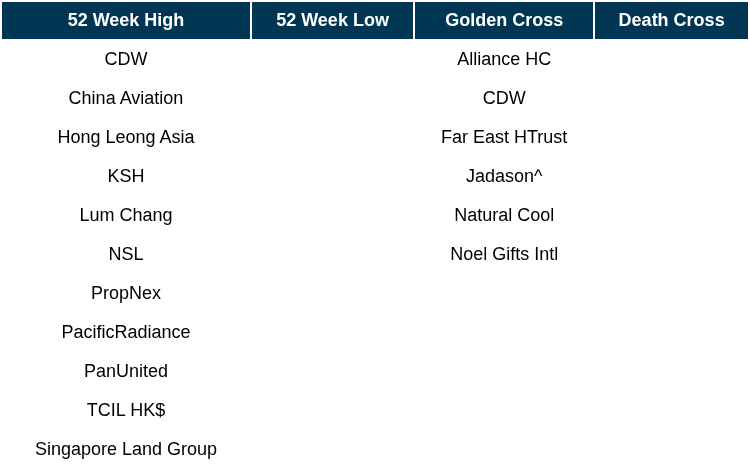Click Singapore Land Group entry
Viewport: 750px width, 470px height.
pyautogui.click(x=126, y=449)
